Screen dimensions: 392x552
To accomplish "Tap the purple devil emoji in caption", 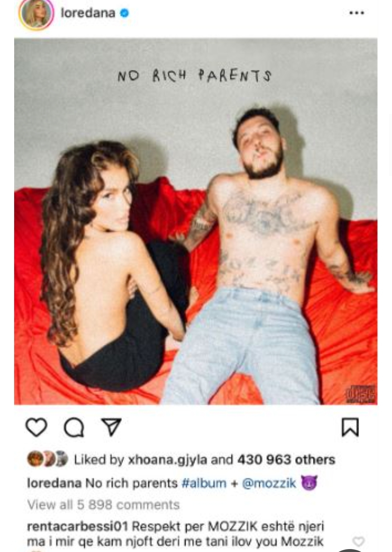I will (309, 483).
